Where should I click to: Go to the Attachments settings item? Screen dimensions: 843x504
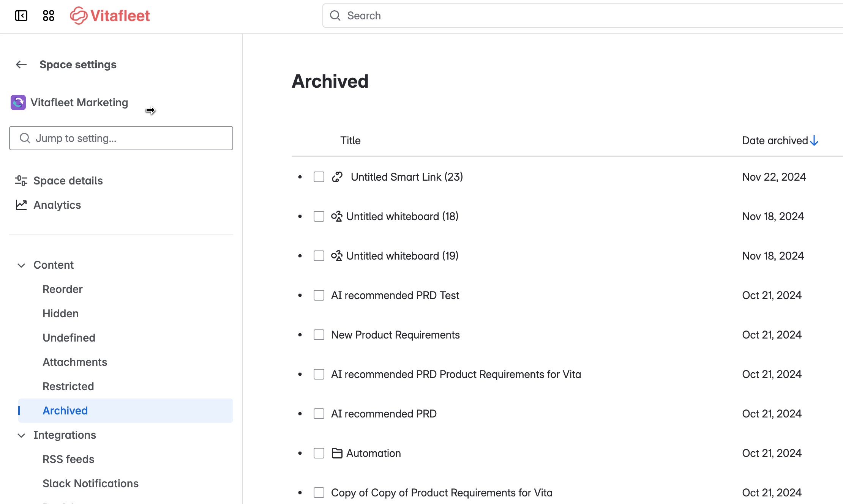[75, 362]
